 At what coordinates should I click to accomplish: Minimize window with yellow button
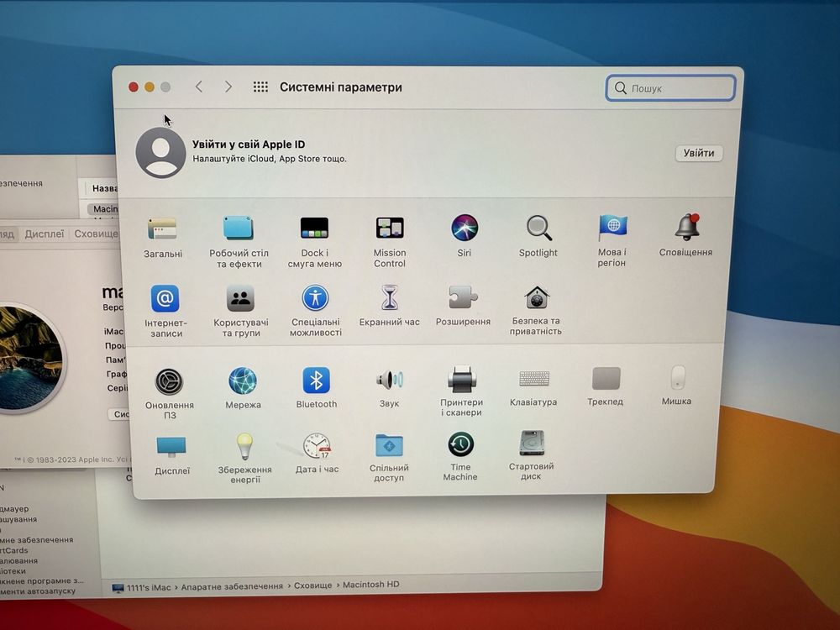pyautogui.click(x=150, y=87)
